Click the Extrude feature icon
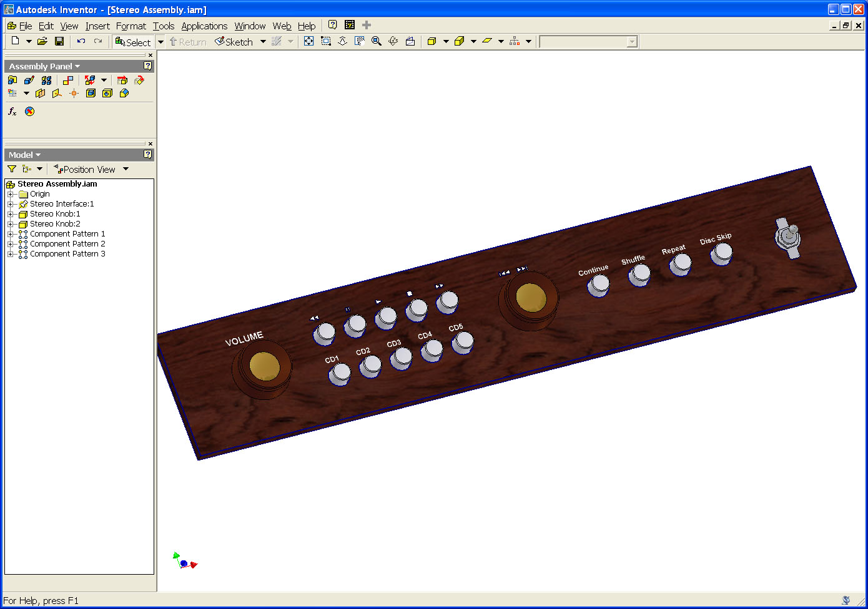Screen dimensions: 868x609 click(91, 93)
